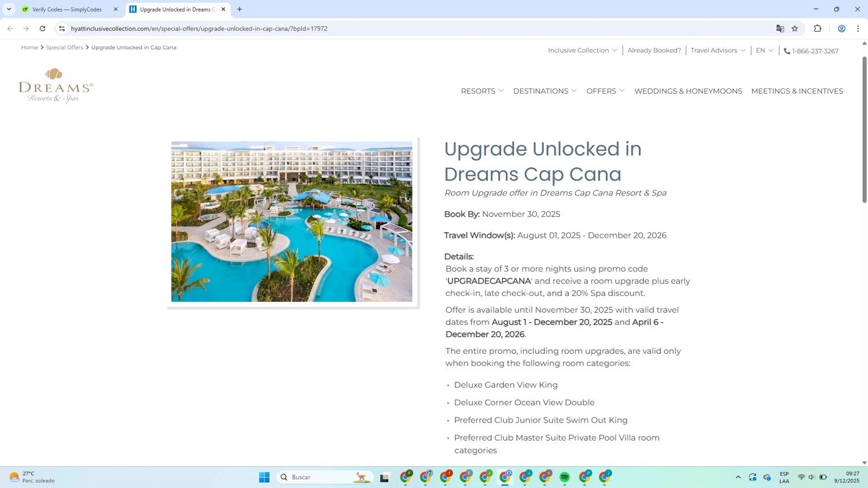Open site information icon in address bar
Image resolution: width=868 pixels, height=488 pixels.
tap(62, 28)
